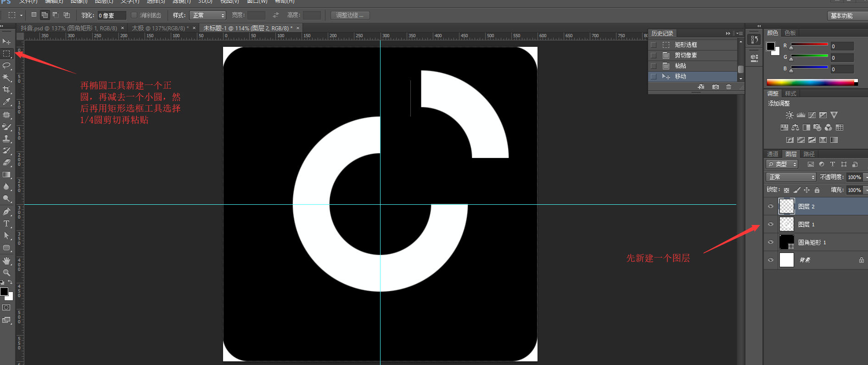This screenshot has height=365, width=868.
Task: Select the Eraser tool
Action: [6, 163]
